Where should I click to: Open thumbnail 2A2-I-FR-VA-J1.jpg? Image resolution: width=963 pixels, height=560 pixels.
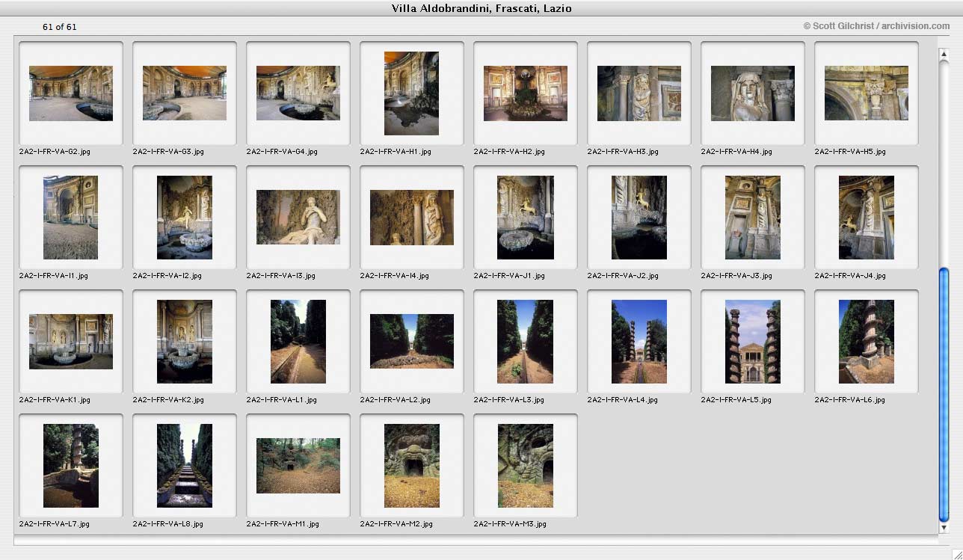pos(526,218)
